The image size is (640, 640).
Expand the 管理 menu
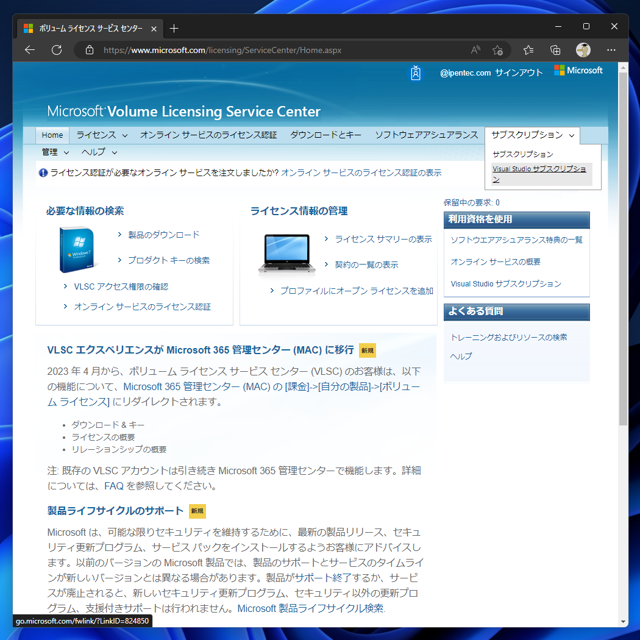click(55, 152)
